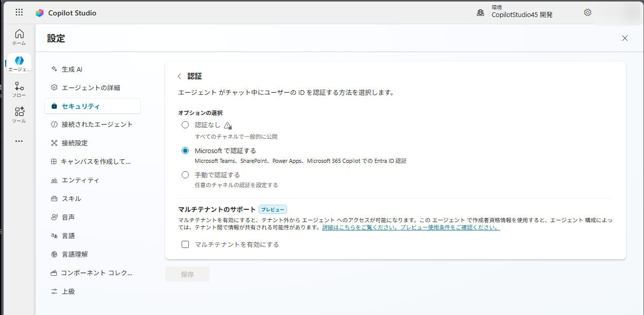Show more options ellipsis in left rail
The width and height of the screenshot is (644, 315).
click(x=19, y=141)
